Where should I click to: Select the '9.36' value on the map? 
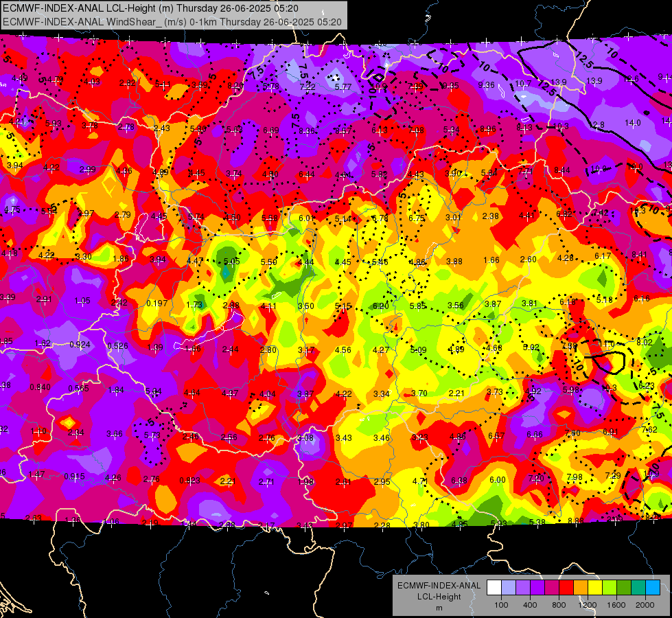point(487,85)
